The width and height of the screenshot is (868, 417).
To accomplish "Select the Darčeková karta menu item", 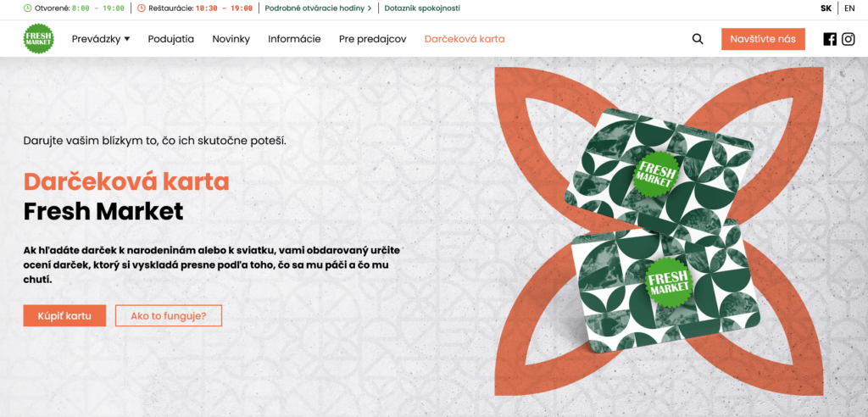I will tap(465, 39).
